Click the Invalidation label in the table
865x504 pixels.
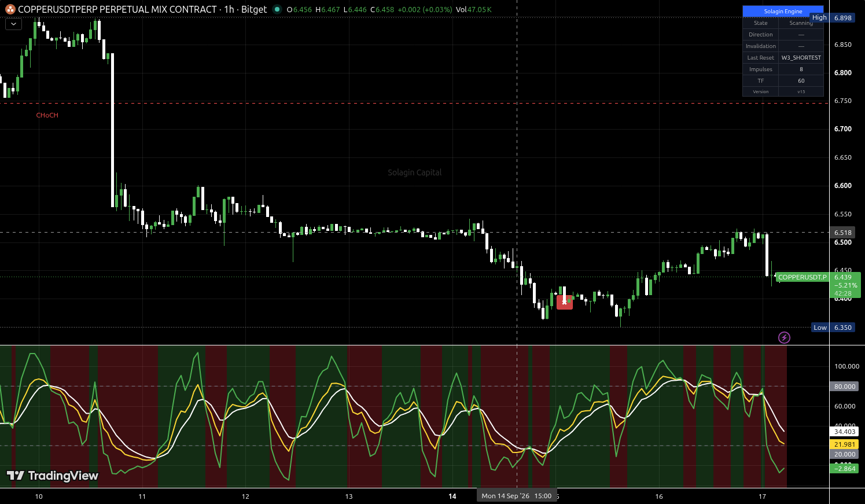(x=760, y=46)
